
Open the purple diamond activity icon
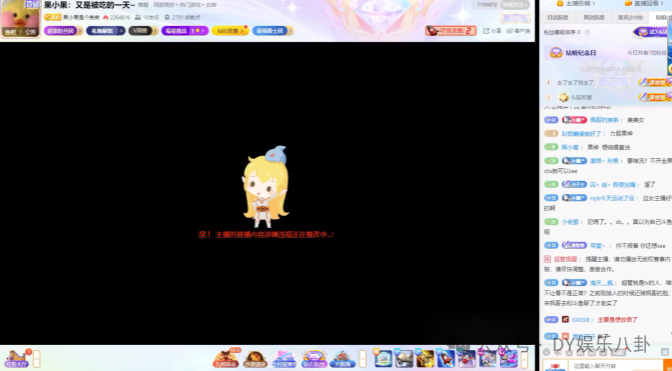(314, 359)
